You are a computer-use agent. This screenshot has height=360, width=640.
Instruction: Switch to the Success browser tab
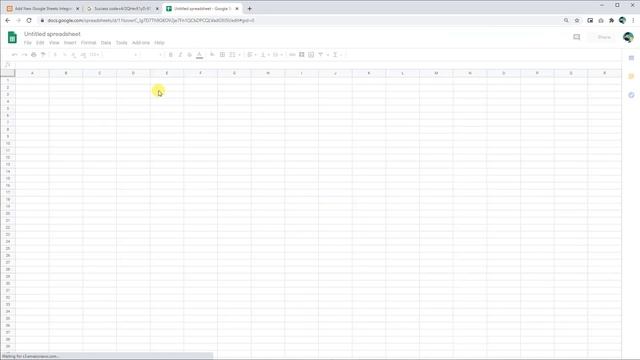[x=122, y=9]
